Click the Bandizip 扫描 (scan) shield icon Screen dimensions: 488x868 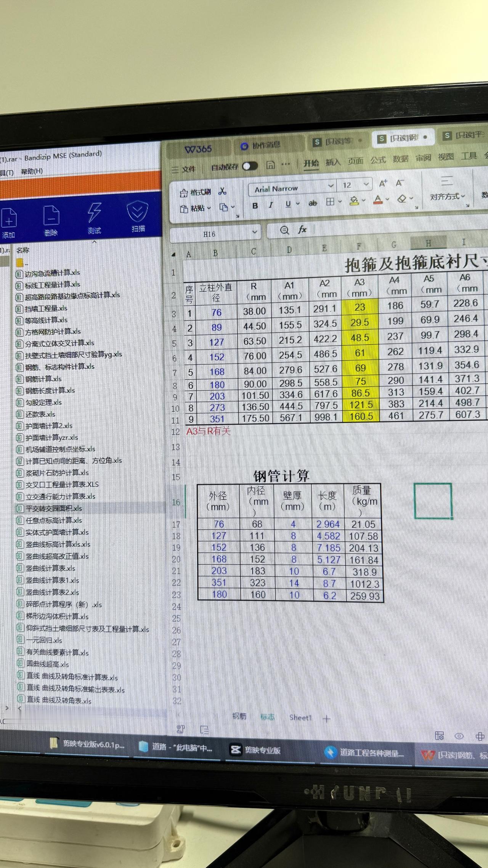pos(137,211)
